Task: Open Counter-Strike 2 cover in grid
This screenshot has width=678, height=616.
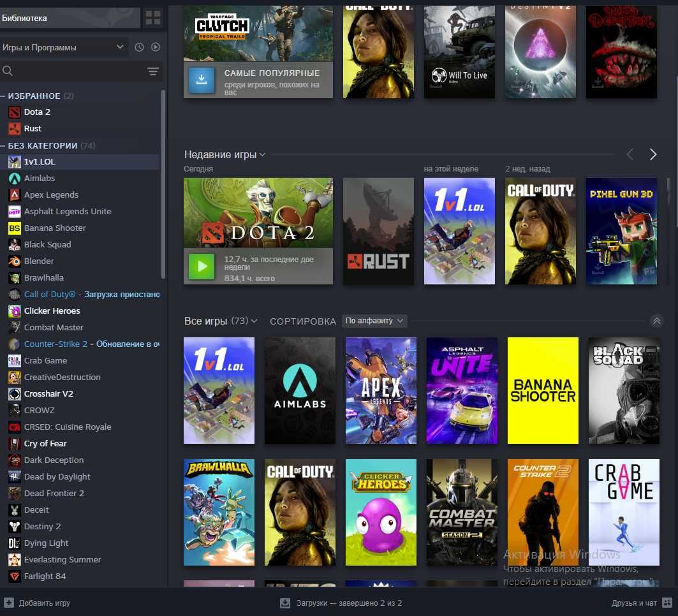Action: pos(543,512)
